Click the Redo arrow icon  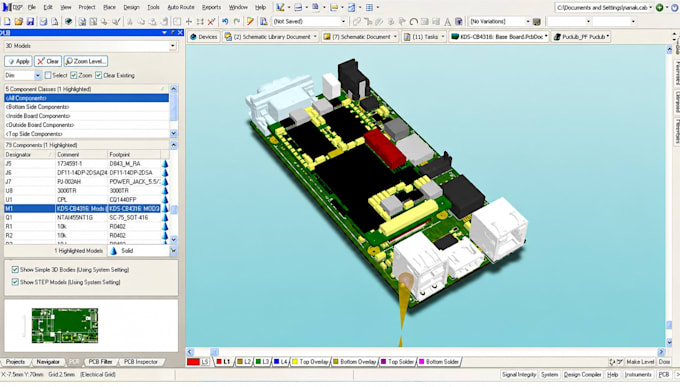[x=237, y=21]
